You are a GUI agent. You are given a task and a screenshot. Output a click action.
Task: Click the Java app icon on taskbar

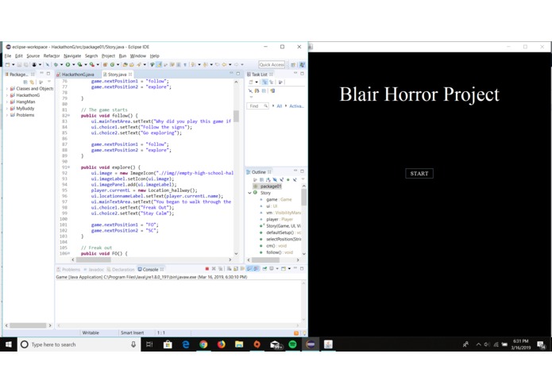tap(328, 344)
